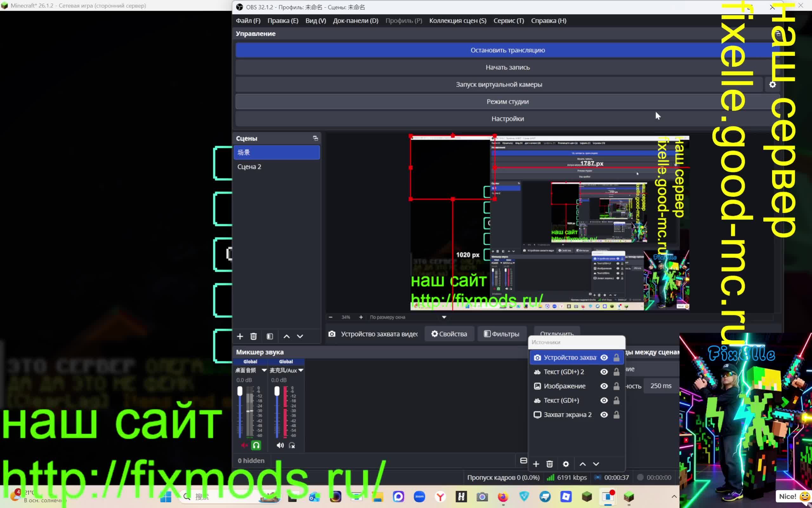Float the Сцены dock panel

pos(315,138)
